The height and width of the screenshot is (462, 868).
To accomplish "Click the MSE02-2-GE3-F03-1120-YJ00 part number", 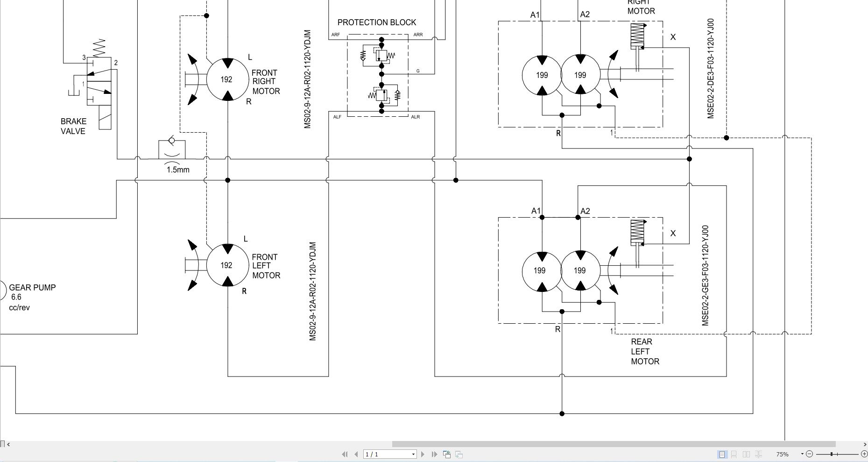I will (x=705, y=276).
